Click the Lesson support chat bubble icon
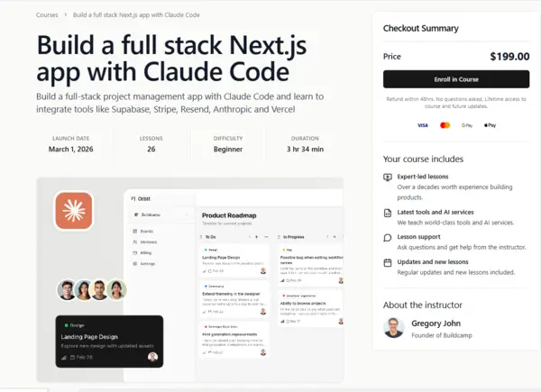The height and width of the screenshot is (392, 541). [x=388, y=238]
